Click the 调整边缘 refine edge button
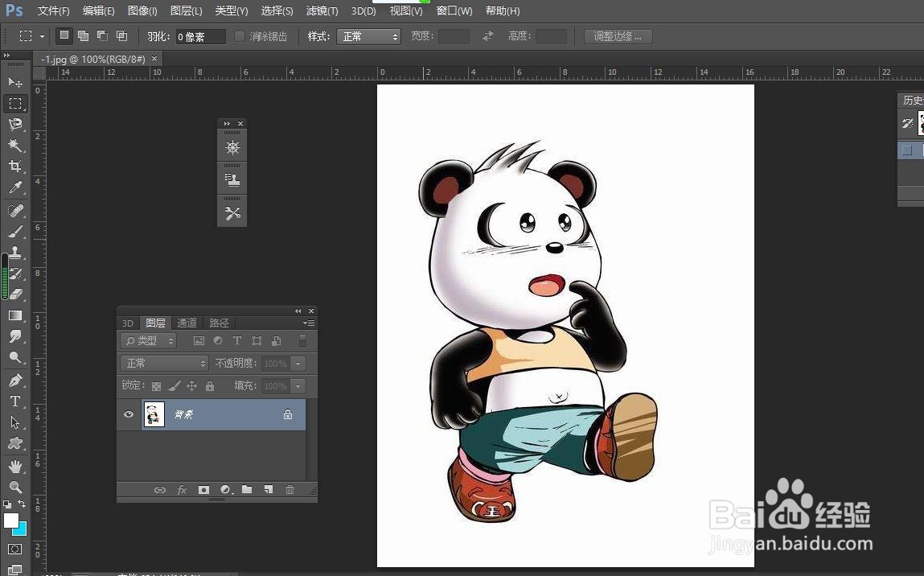Viewport: 924px width, 576px height. click(x=618, y=36)
